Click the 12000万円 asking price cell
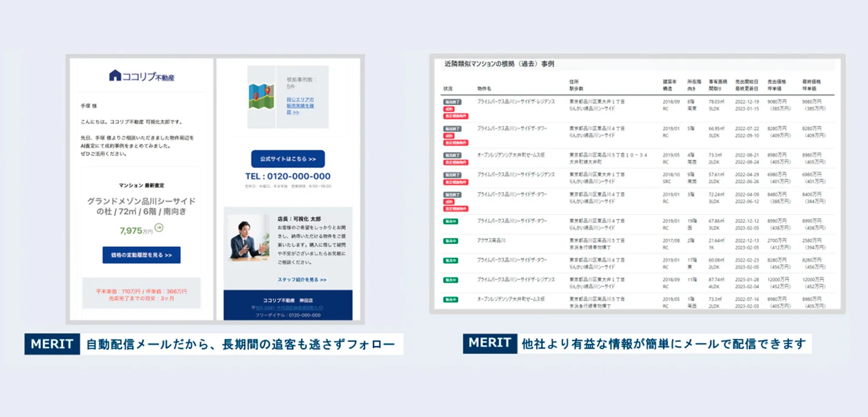868x417 pixels. 778,280
